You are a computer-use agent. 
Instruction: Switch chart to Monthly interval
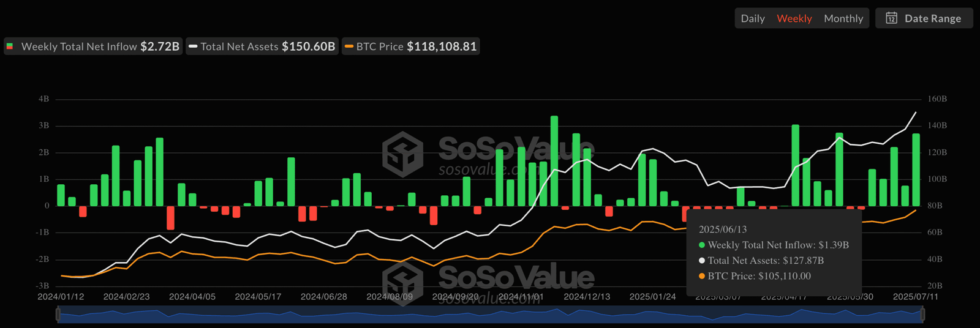point(843,18)
